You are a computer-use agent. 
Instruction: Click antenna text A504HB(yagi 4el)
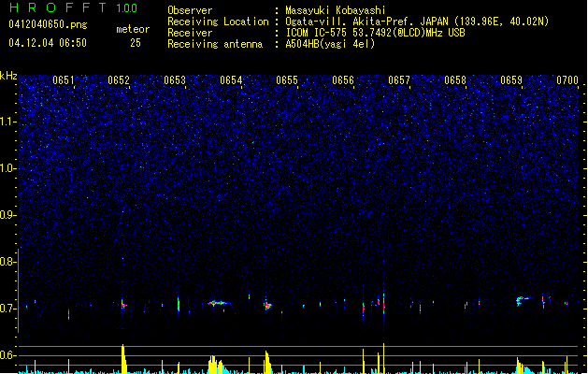[x=330, y=44]
